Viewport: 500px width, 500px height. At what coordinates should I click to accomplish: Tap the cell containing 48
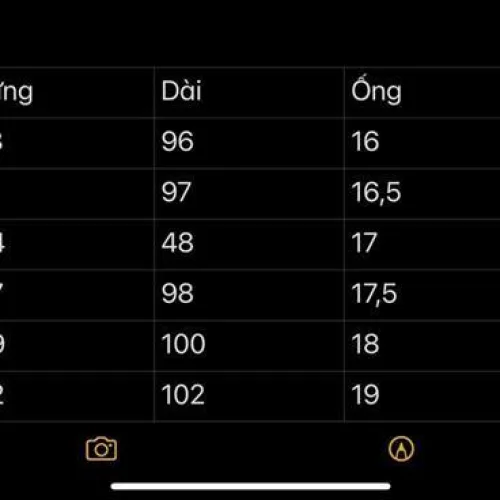pyautogui.click(x=249, y=244)
